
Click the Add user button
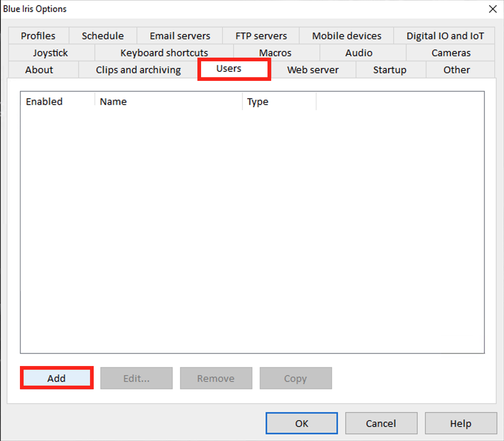56,378
